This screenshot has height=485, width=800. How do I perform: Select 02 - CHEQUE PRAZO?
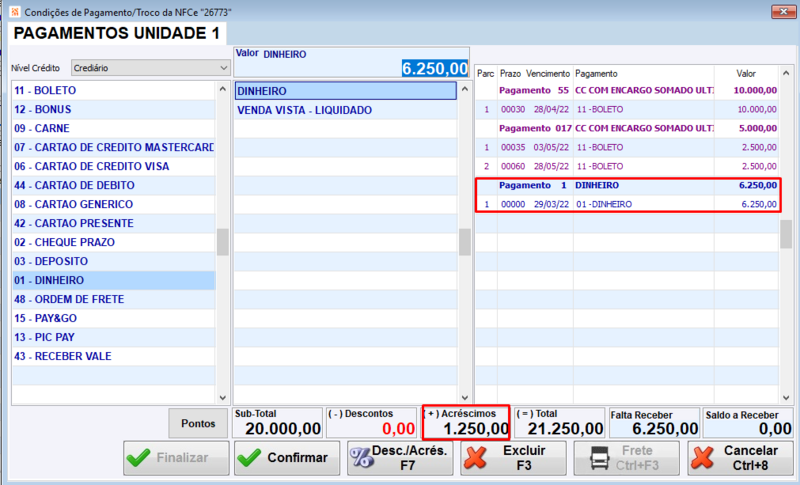pos(114,242)
